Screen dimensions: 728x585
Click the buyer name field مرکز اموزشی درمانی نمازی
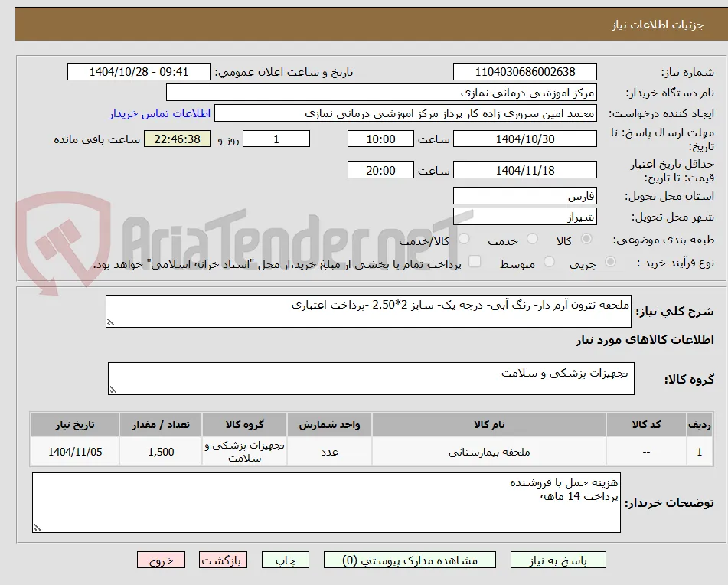pyautogui.click(x=381, y=93)
